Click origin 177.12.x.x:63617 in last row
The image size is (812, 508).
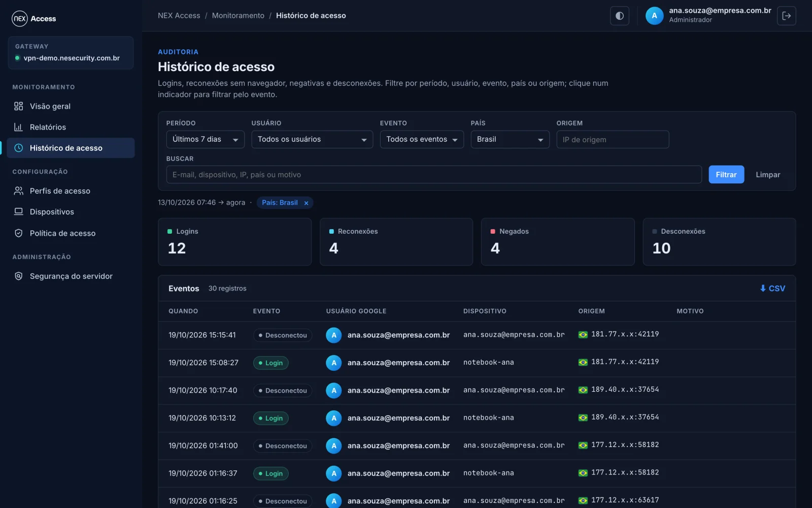(x=625, y=500)
